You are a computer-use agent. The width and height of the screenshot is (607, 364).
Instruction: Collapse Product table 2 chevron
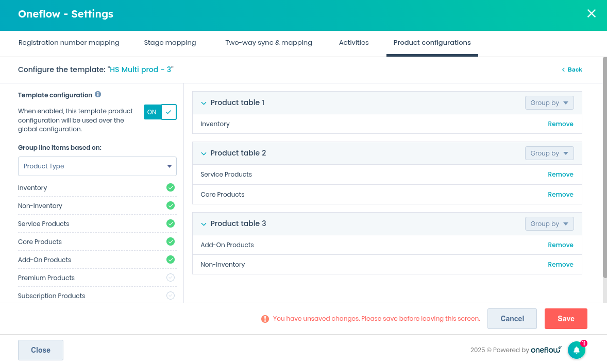click(204, 153)
